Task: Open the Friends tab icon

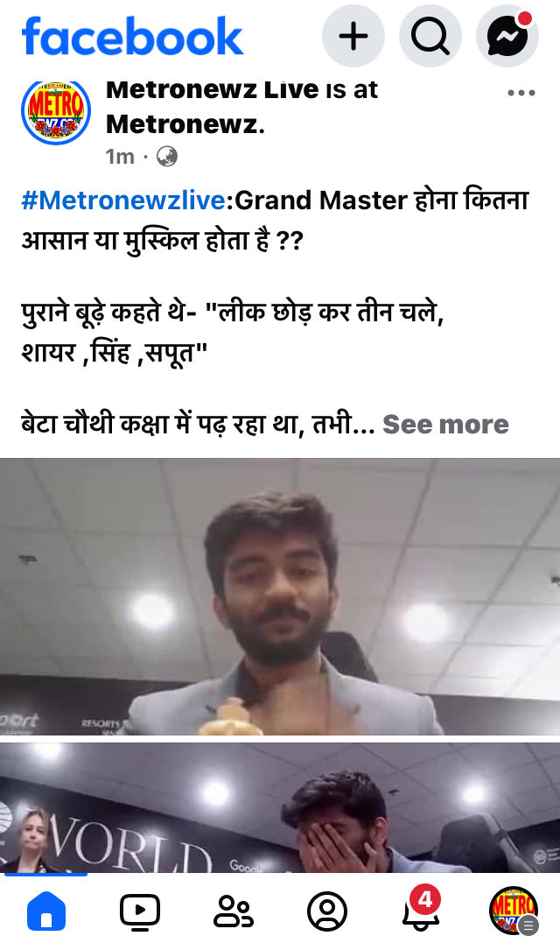Action: pos(233,911)
